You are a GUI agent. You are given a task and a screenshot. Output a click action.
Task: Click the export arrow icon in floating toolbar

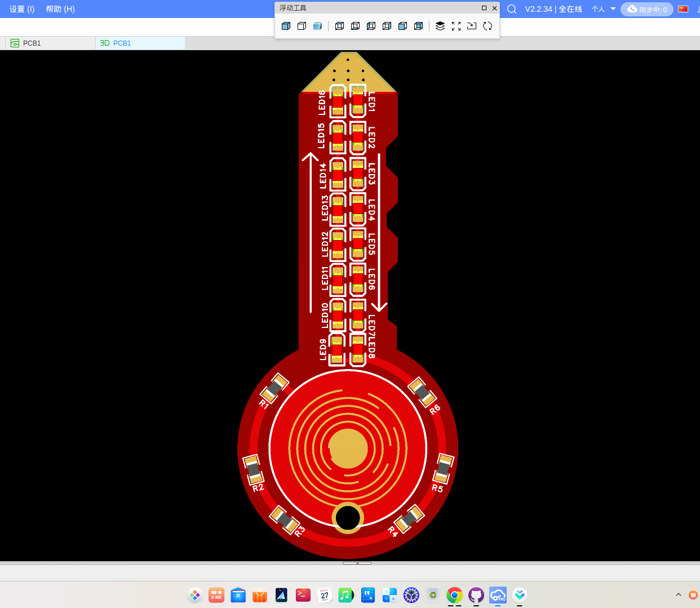pos(472,26)
